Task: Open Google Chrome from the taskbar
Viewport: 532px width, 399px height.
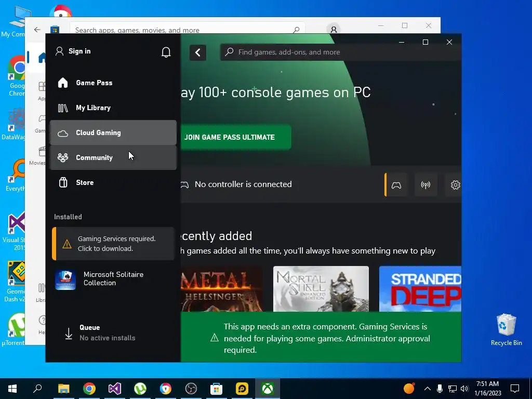Action: coord(89,389)
